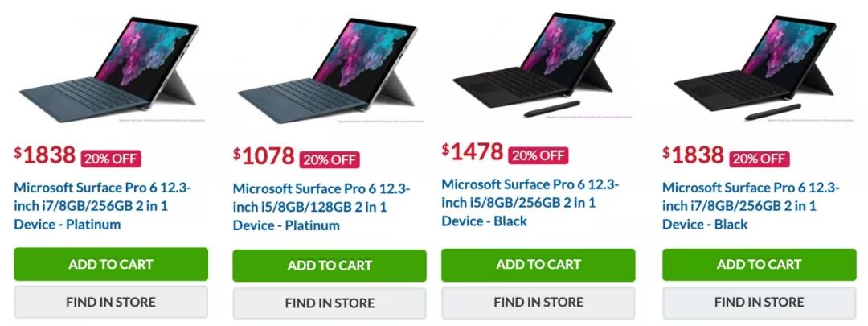868x326 pixels.
Task: View the second Platinum Surface Pro product image
Action: (x=328, y=69)
